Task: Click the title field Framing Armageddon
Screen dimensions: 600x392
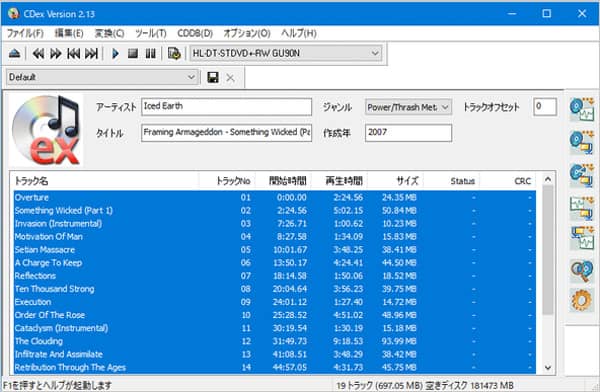Action: pos(227,132)
